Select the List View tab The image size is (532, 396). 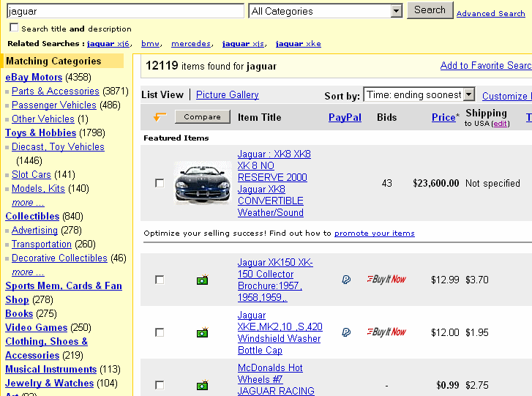(x=162, y=94)
